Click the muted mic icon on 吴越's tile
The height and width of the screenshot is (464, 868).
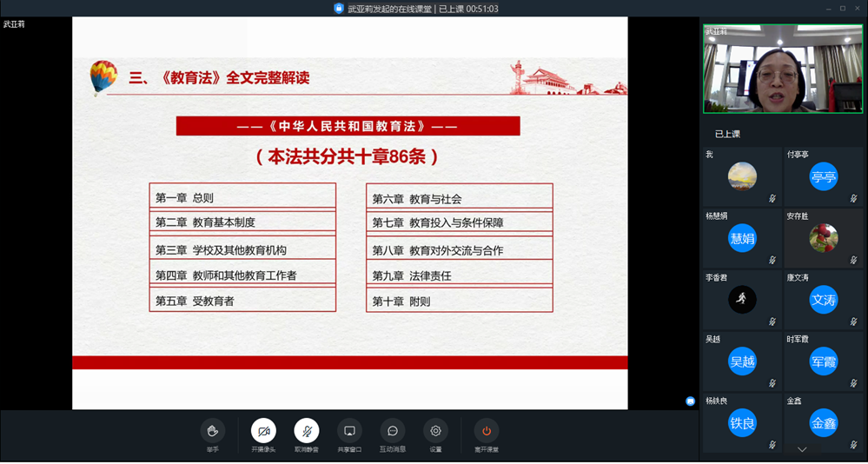(x=772, y=383)
